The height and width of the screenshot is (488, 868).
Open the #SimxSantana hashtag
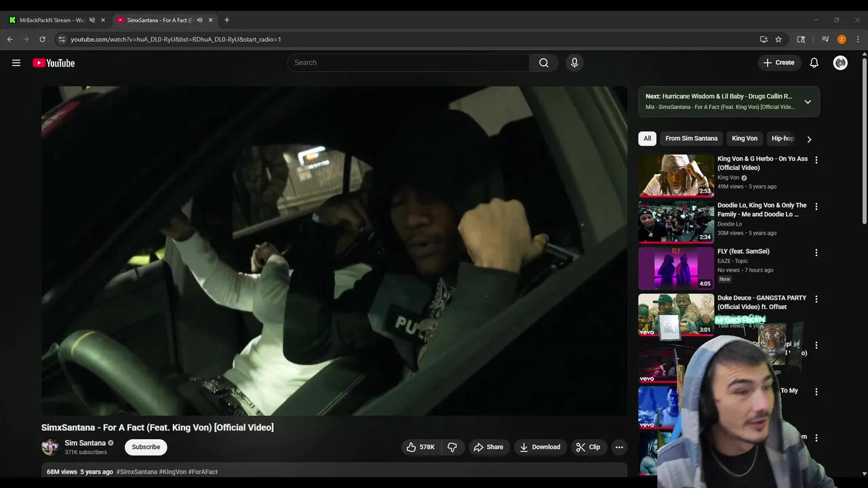136,472
